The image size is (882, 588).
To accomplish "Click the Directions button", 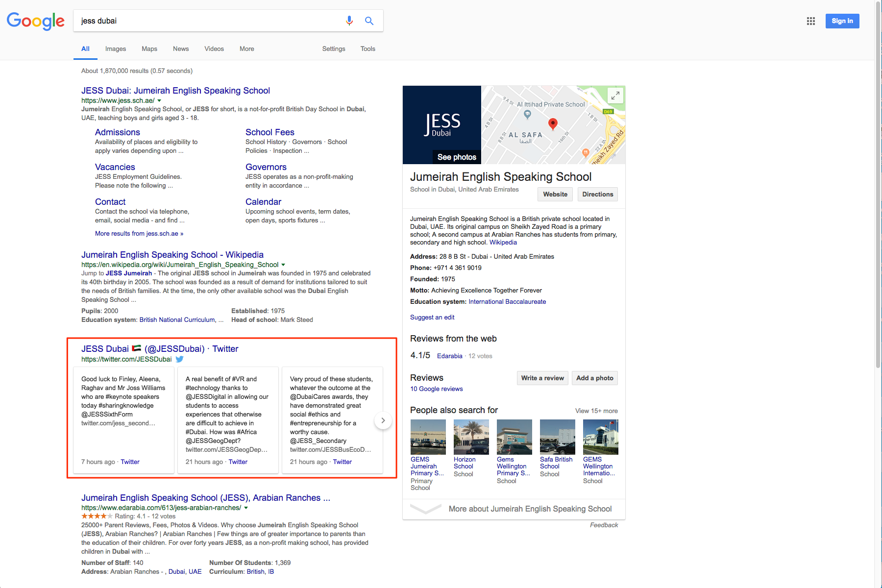I will pyautogui.click(x=598, y=194).
